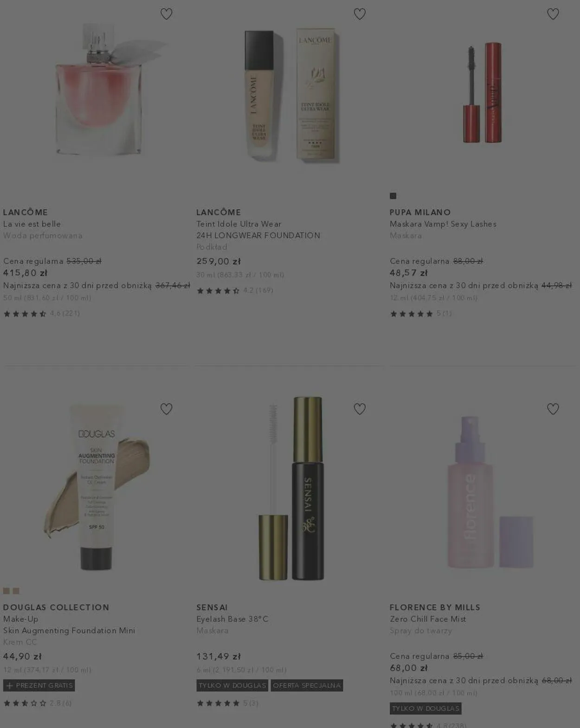Click the Florence face mist bottle image
This screenshot has height=728, width=580.
[x=490, y=492]
